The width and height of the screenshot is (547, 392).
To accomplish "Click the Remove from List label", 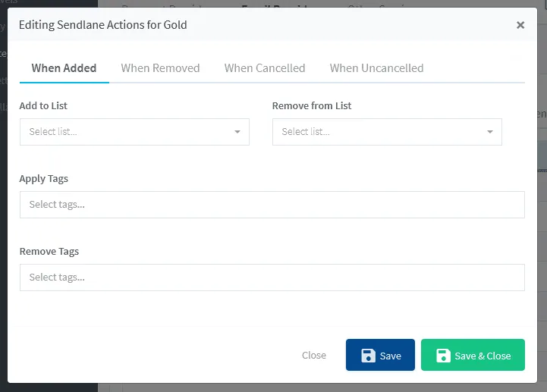I will (312, 106).
